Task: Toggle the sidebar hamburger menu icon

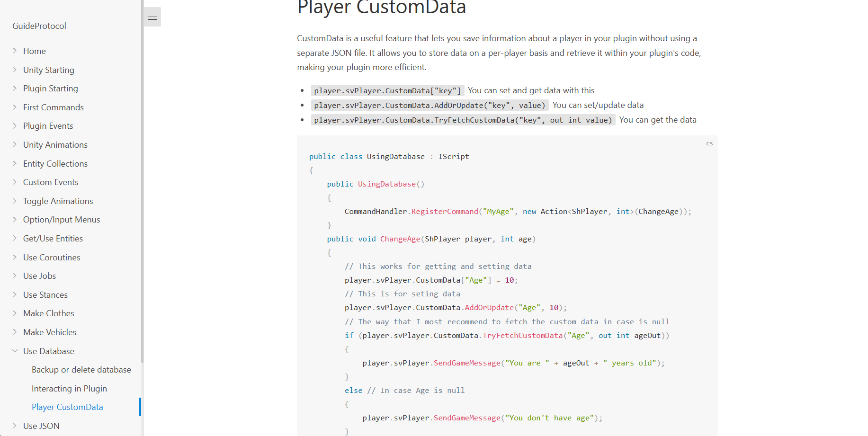Action: click(152, 17)
